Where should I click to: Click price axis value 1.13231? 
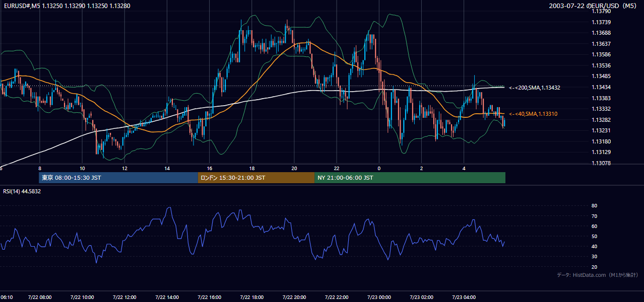coord(602,130)
